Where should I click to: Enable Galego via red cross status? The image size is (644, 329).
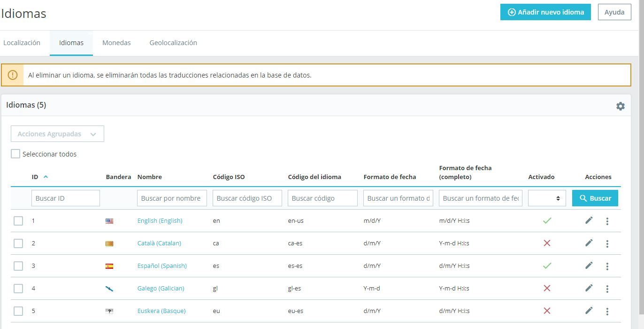(x=547, y=288)
